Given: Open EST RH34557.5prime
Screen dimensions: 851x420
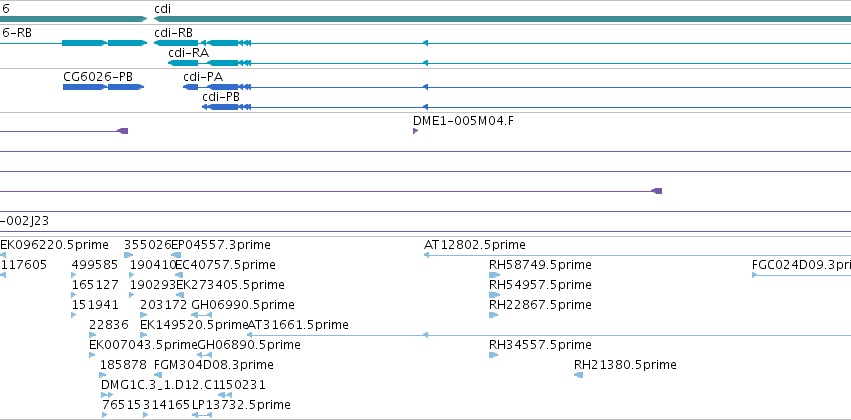Looking at the screenshot, I should (540, 345).
